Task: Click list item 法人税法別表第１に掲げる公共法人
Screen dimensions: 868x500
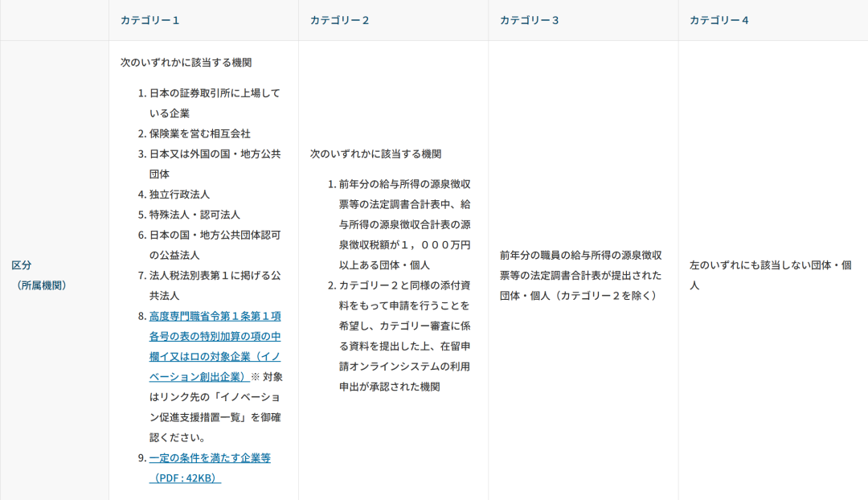Action: [215, 285]
